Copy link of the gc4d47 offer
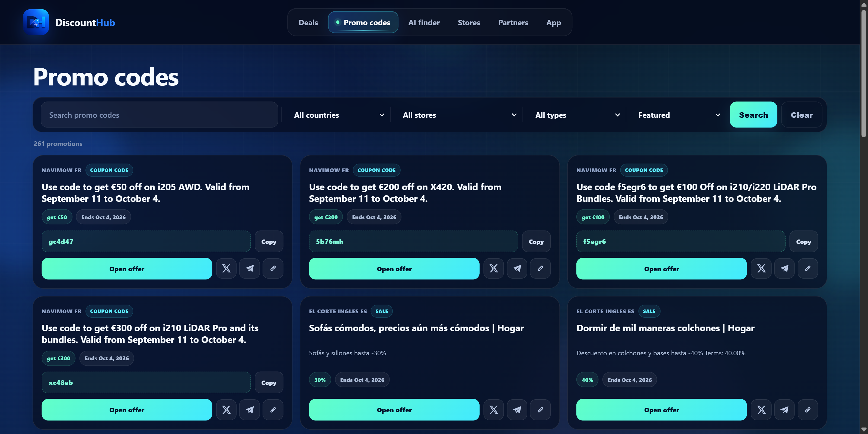The width and height of the screenshot is (868, 434). click(x=273, y=269)
